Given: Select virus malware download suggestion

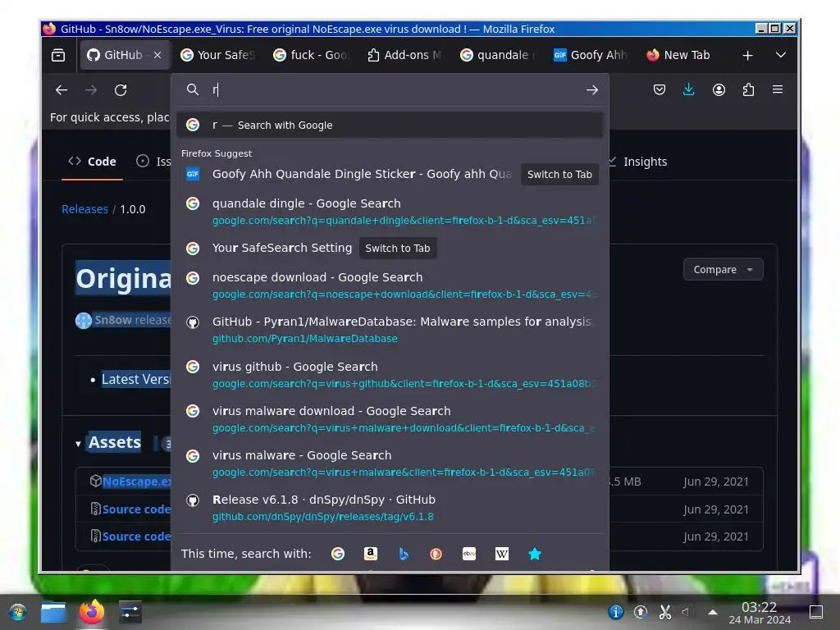Looking at the screenshot, I should pos(390,419).
